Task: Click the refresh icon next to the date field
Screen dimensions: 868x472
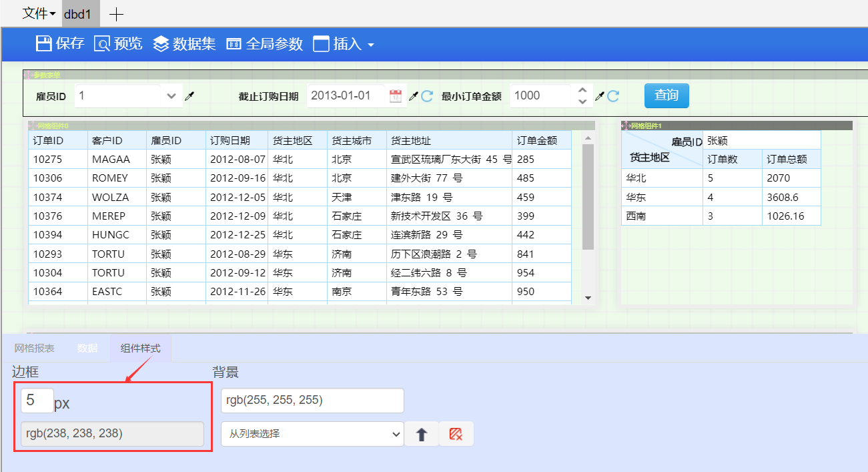Action: coord(426,96)
